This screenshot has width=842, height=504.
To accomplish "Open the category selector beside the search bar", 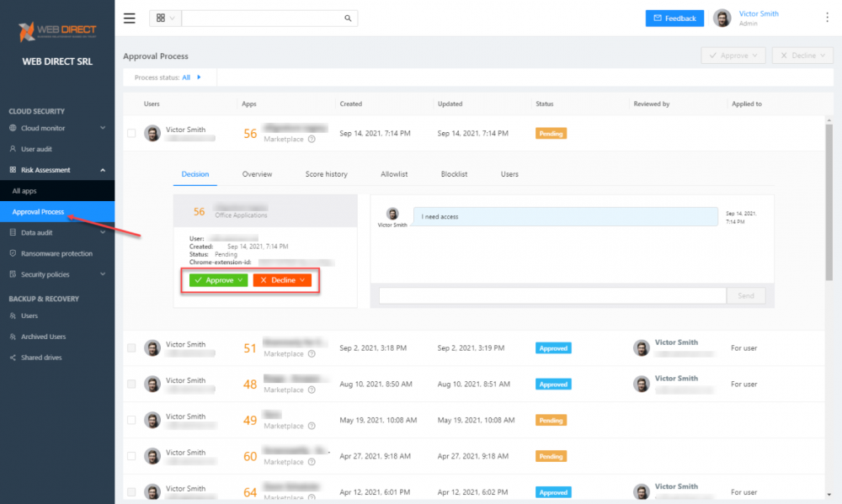I will [x=163, y=18].
